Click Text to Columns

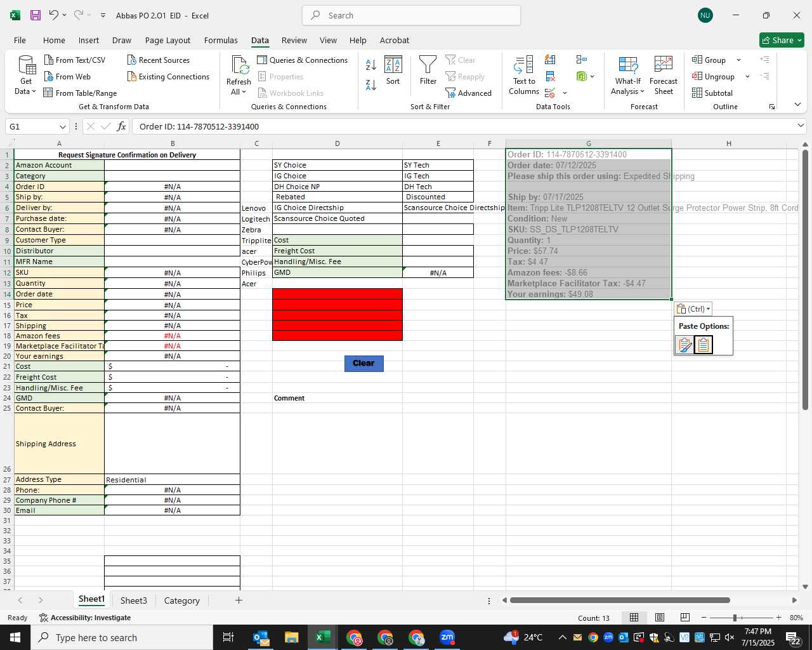click(524, 76)
